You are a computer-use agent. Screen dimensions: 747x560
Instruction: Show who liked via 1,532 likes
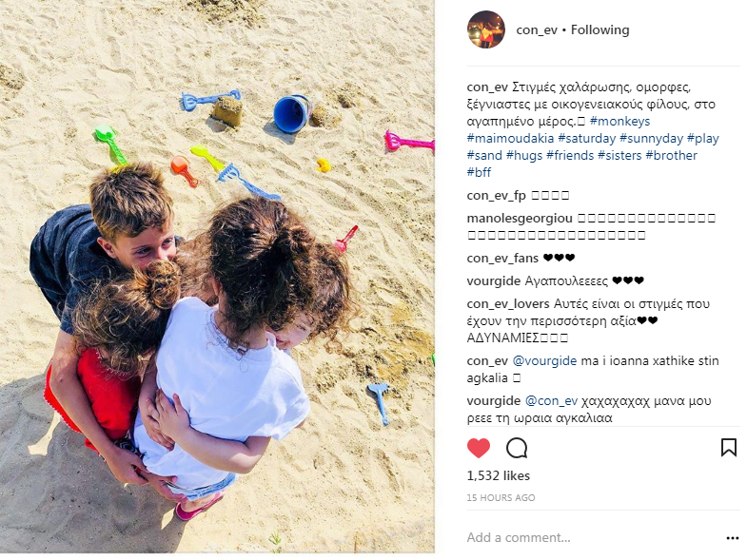(499, 475)
